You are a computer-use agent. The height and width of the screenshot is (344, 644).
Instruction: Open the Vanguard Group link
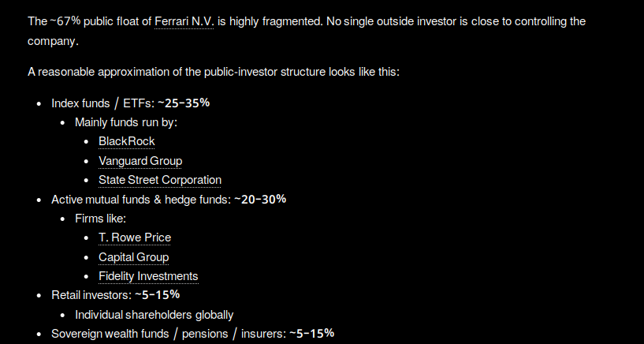(140, 161)
